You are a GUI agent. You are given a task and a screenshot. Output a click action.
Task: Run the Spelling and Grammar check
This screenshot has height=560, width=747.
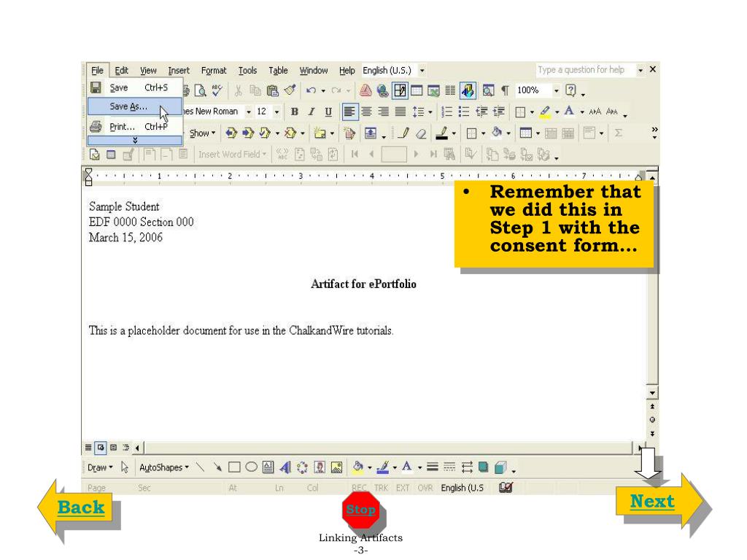pos(217,90)
